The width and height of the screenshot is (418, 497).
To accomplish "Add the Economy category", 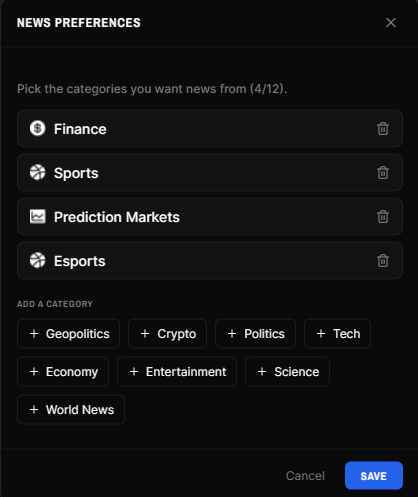I will pyautogui.click(x=63, y=372).
